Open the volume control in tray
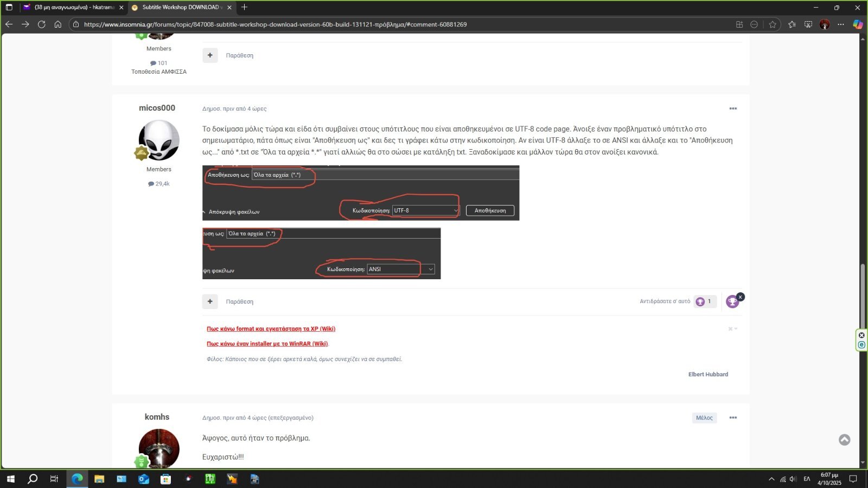The width and height of the screenshot is (868, 488). [x=793, y=479]
